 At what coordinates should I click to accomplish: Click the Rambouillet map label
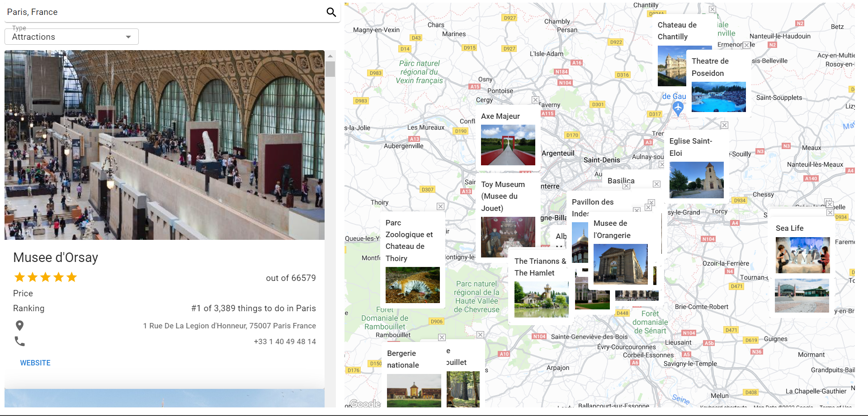click(x=393, y=335)
